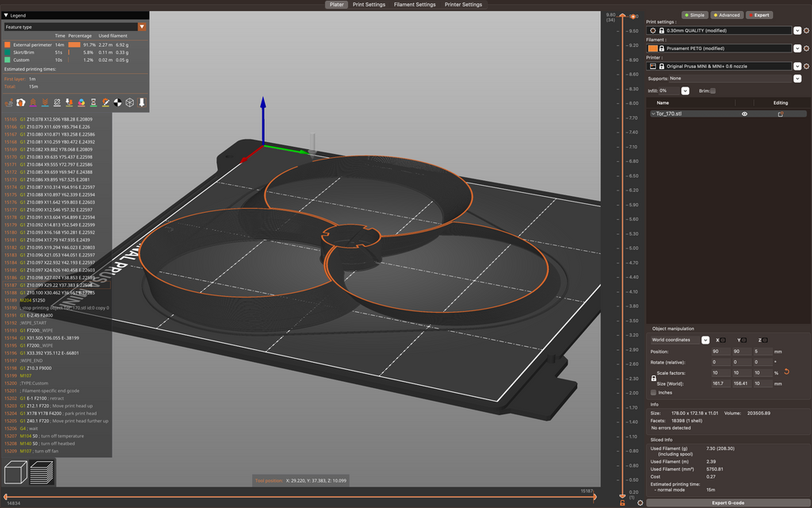The height and width of the screenshot is (508, 812).
Task: Enable the Brim checkbox
Action: 713,90
